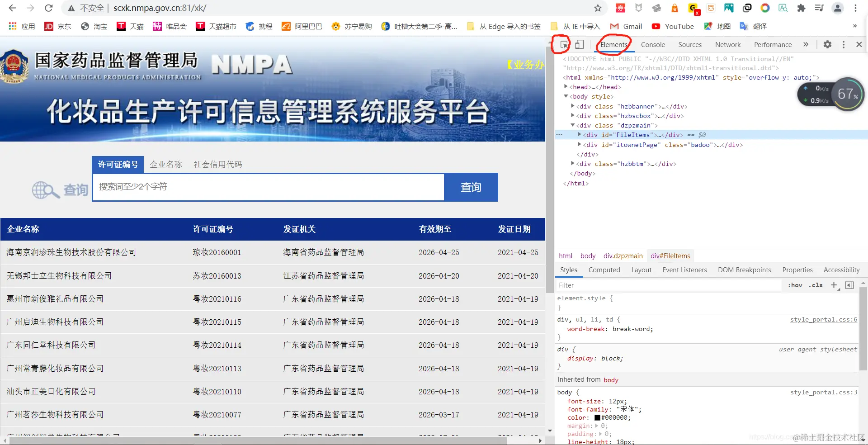Switch to the Computed tab
The image size is (868, 445).
click(x=604, y=270)
